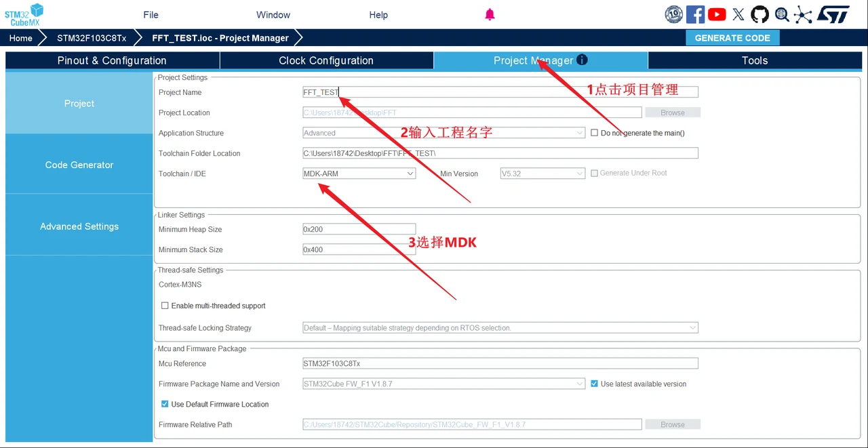Image resolution: width=868 pixels, height=448 pixels.
Task: Expand the Min Version dropdown
Action: (542, 174)
